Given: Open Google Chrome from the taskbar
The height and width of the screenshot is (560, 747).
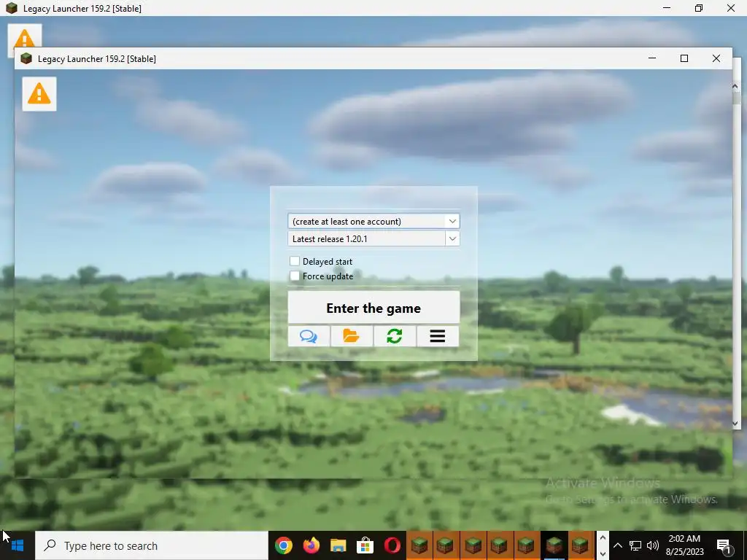Looking at the screenshot, I should click(x=284, y=545).
